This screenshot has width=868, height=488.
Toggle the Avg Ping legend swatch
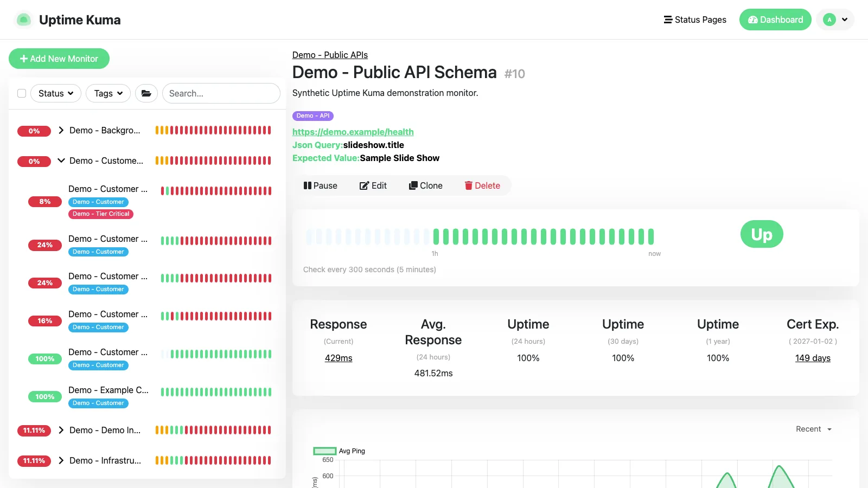coord(325,451)
